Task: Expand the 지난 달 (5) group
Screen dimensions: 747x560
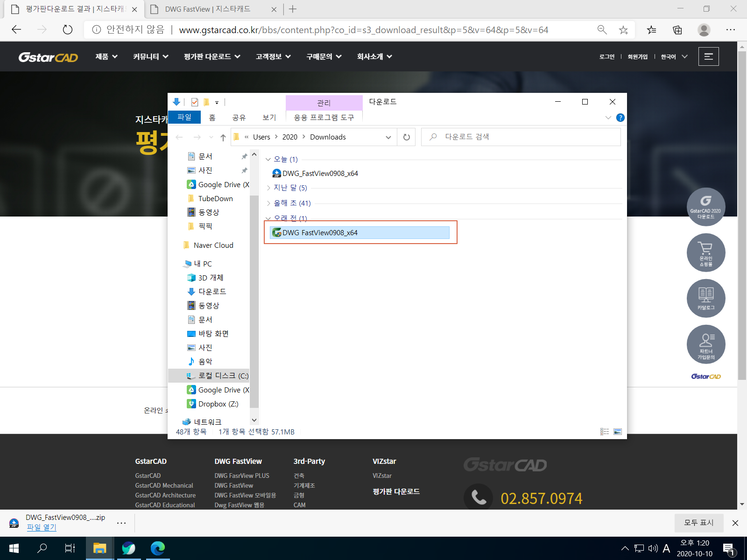Action: [268, 188]
